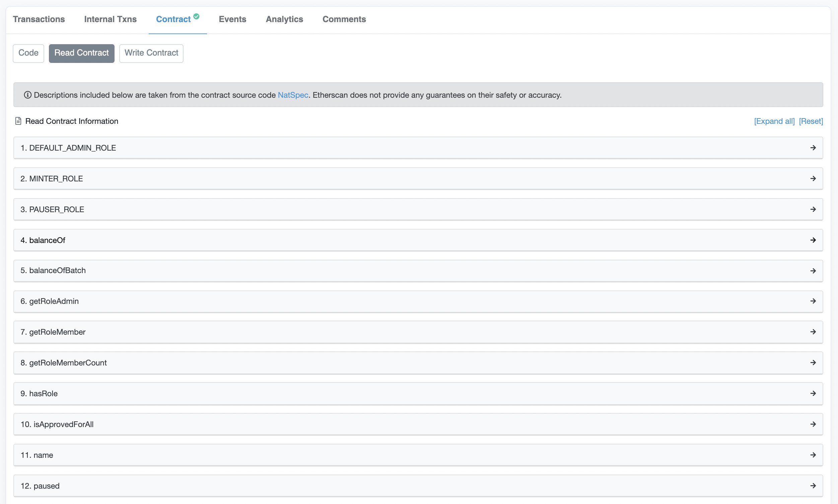Click the arrow icon on hasRole row
Image resolution: width=838 pixels, height=504 pixels.
pyautogui.click(x=813, y=393)
